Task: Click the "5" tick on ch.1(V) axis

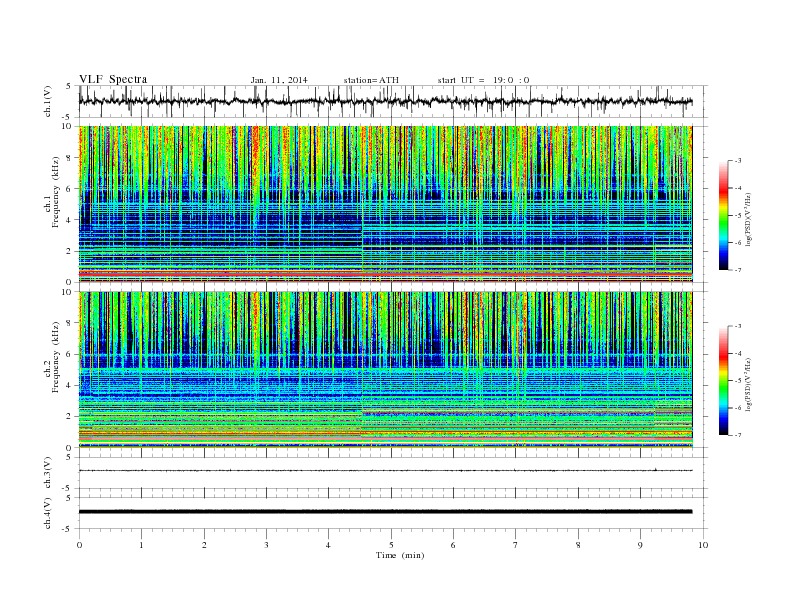Action: pyautogui.click(x=69, y=86)
